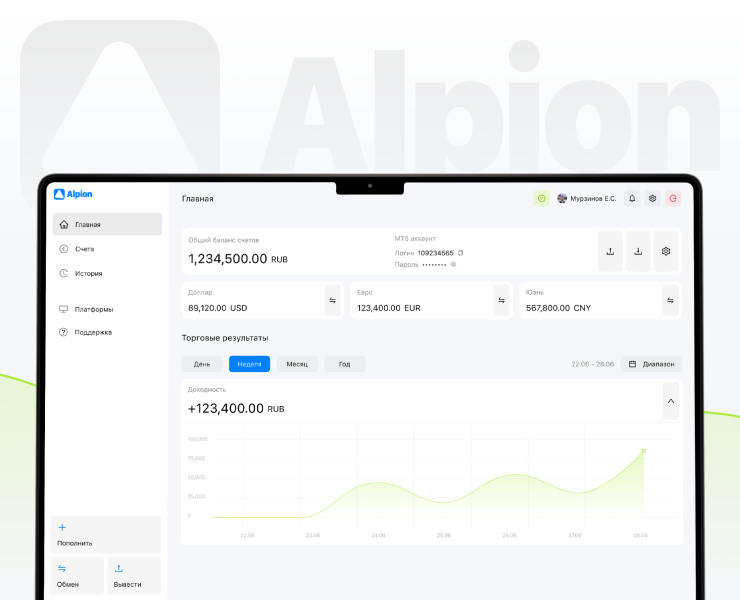Viewport: 740px width, 600px height.
Task: Open the notifications bell in header
Action: (x=632, y=199)
